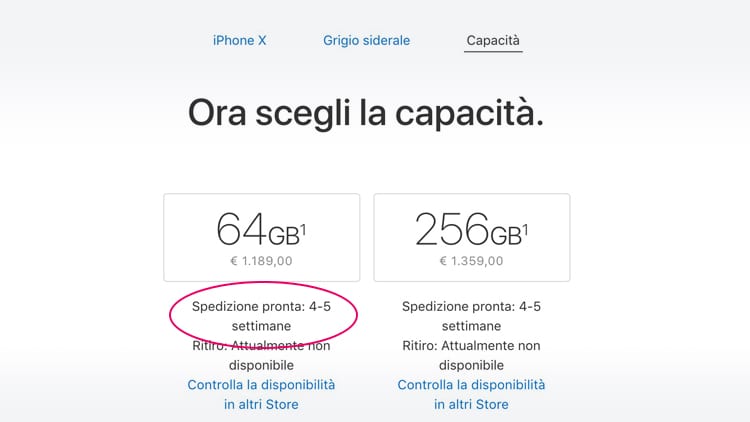Click the € 1.189,00 price label
Screen dimensions: 750x422
[261, 261]
